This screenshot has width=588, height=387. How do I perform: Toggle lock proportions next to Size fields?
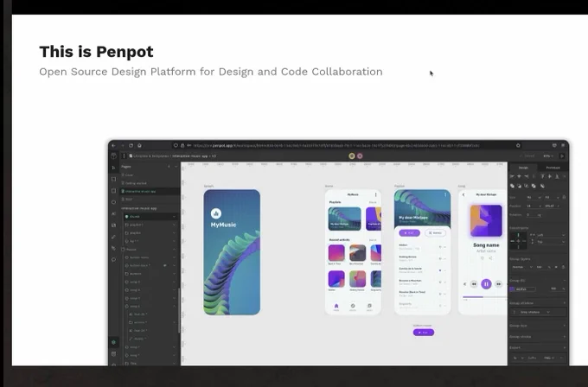[x=564, y=197]
